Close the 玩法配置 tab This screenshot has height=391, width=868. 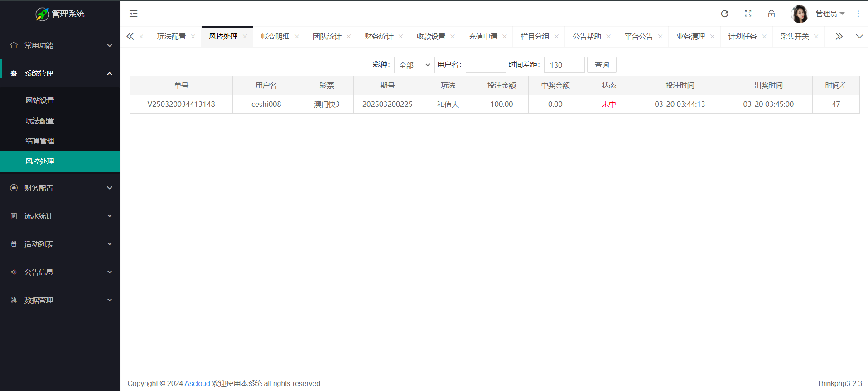coord(193,37)
